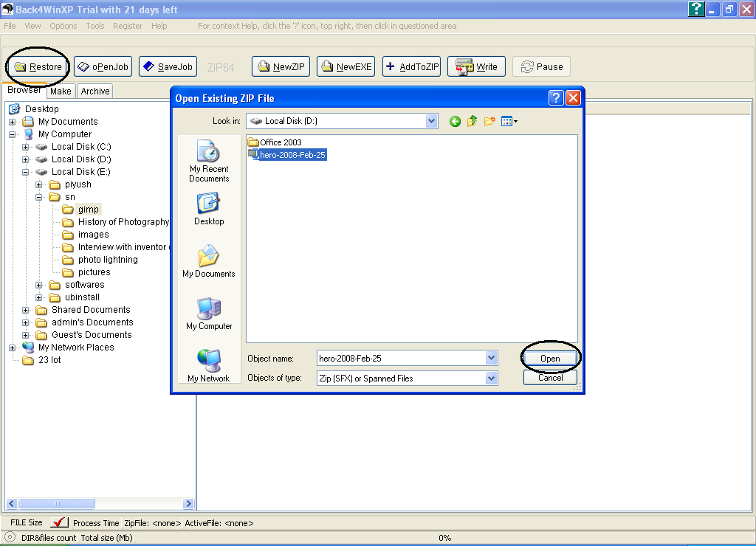The height and width of the screenshot is (546, 756).
Task: Select the gimp folder in tree
Action: click(x=89, y=209)
